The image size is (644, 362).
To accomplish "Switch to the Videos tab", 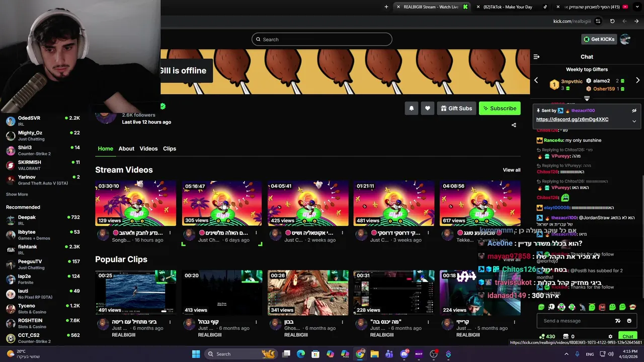I will 148,149.
